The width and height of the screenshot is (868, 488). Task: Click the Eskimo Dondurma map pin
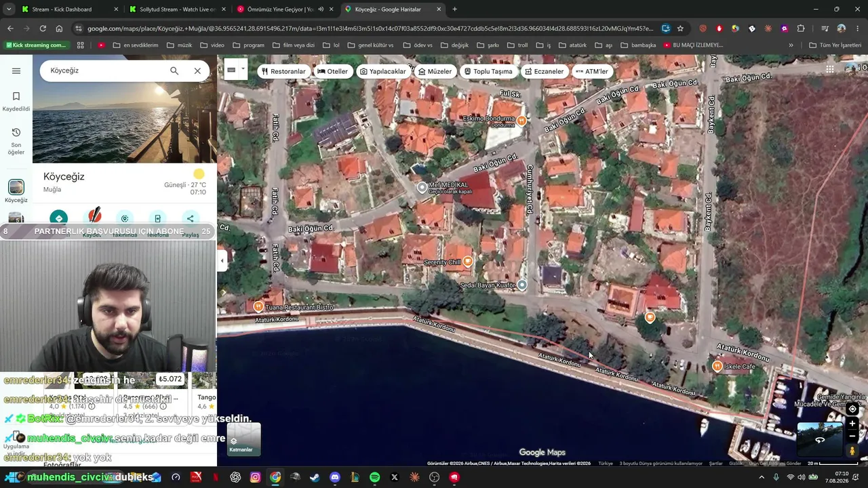(x=521, y=121)
